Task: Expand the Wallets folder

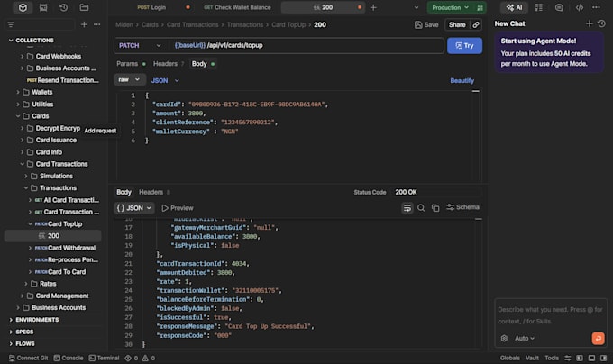Action: tap(18, 92)
